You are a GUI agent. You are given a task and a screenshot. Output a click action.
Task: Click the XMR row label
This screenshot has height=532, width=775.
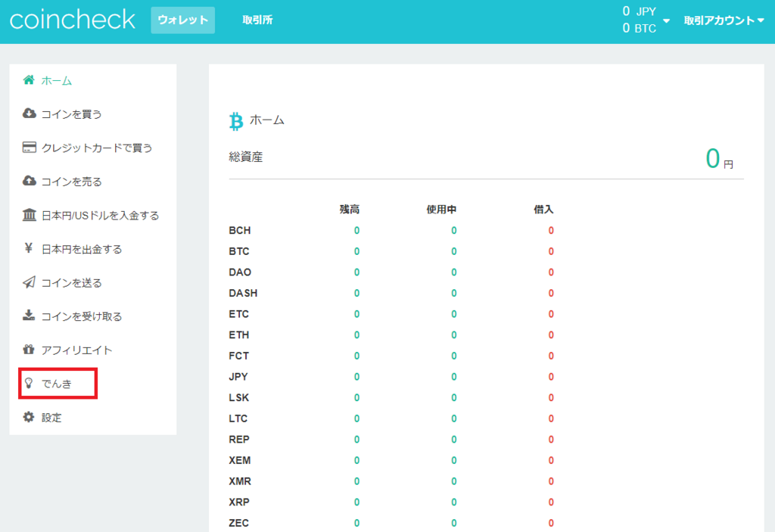240,481
